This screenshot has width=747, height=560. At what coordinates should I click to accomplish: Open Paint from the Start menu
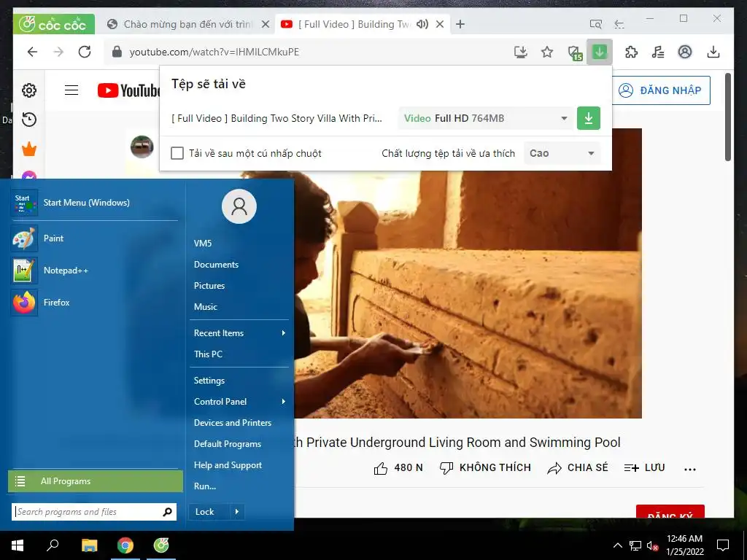pyautogui.click(x=94, y=238)
